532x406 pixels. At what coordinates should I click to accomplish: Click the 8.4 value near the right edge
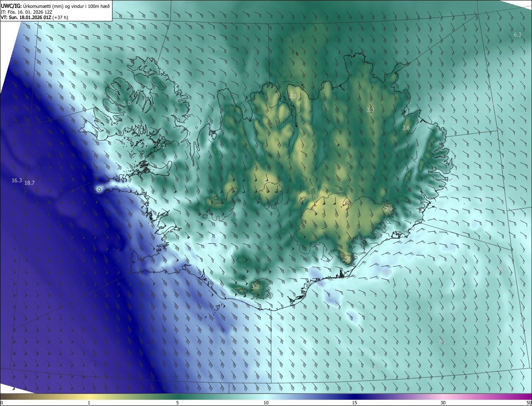(x=503, y=269)
